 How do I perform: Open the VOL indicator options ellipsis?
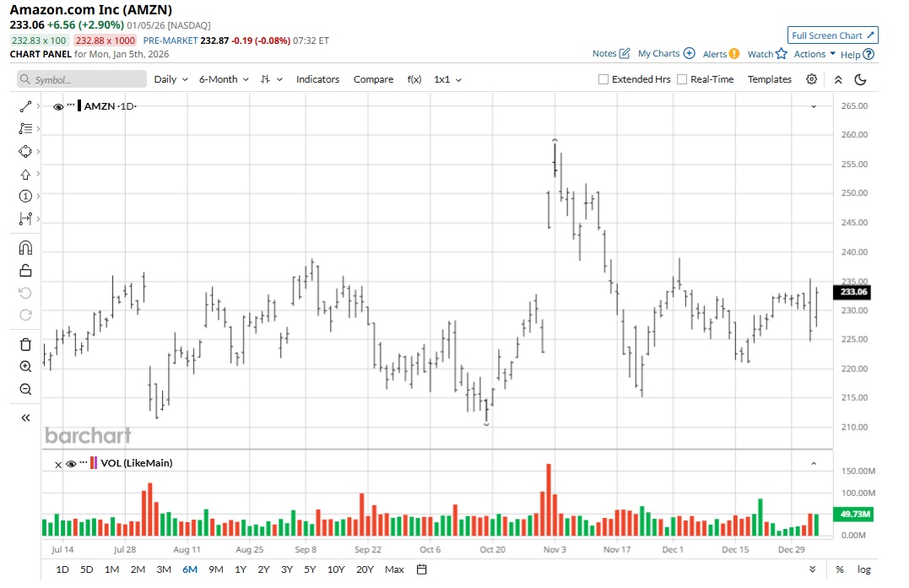click(84, 462)
